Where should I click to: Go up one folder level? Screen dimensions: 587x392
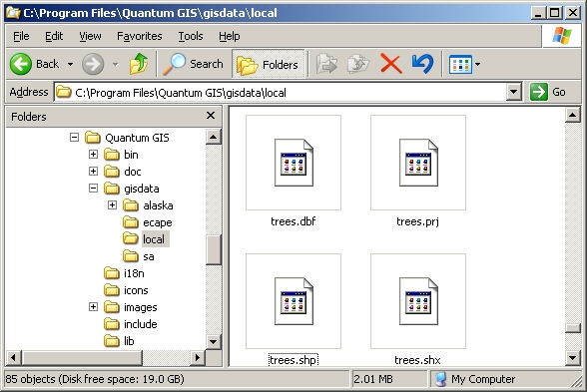coord(139,64)
